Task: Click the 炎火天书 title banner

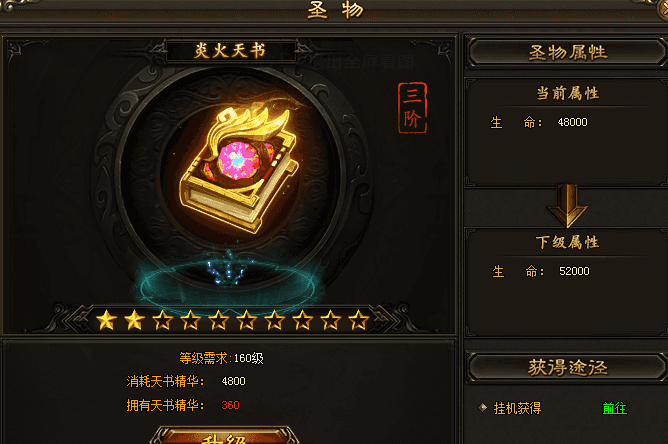Action: 230,51
